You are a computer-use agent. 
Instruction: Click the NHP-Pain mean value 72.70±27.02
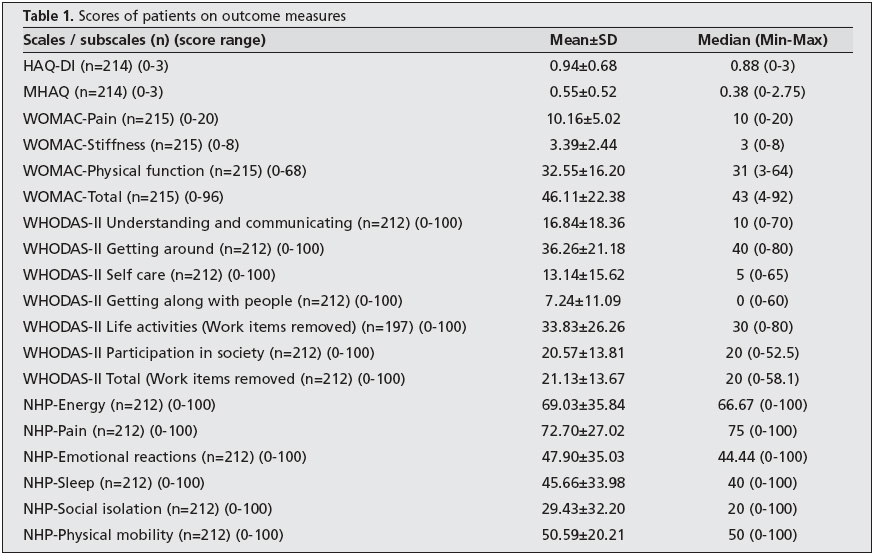582,431
